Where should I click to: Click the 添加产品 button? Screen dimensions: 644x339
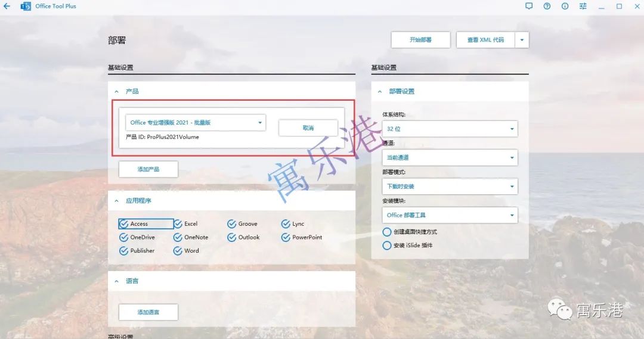148,169
